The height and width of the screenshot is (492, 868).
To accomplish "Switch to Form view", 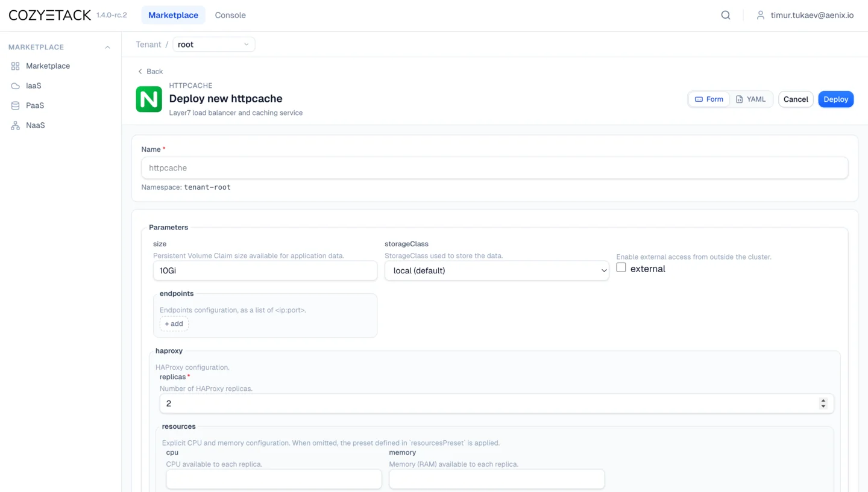I will click(709, 99).
